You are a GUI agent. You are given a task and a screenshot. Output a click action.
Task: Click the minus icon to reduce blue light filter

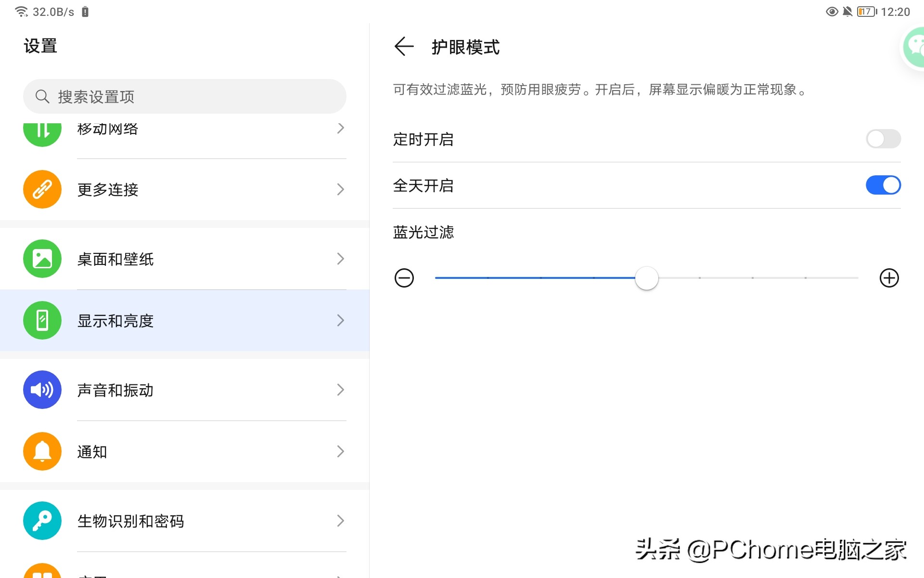[x=404, y=278]
